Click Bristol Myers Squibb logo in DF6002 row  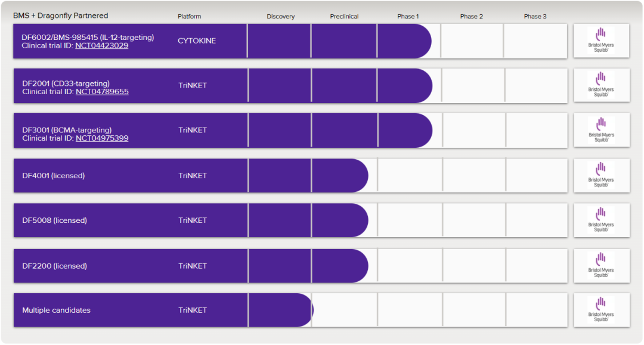(x=600, y=41)
